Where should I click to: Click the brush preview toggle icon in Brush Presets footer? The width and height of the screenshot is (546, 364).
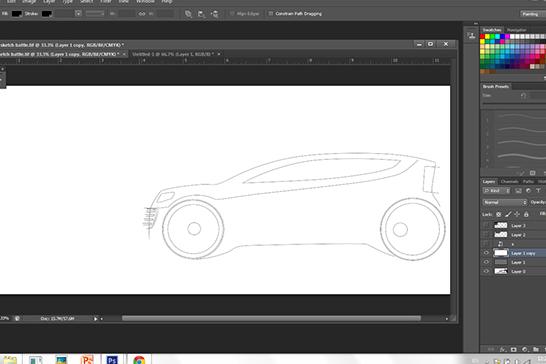(x=521, y=173)
